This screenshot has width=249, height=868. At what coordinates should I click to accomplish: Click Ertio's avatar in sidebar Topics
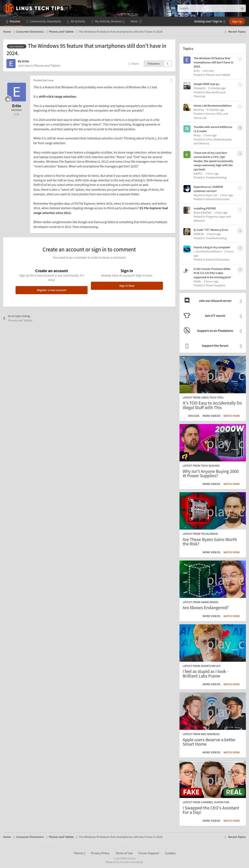pyautogui.click(x=187, y=60)
